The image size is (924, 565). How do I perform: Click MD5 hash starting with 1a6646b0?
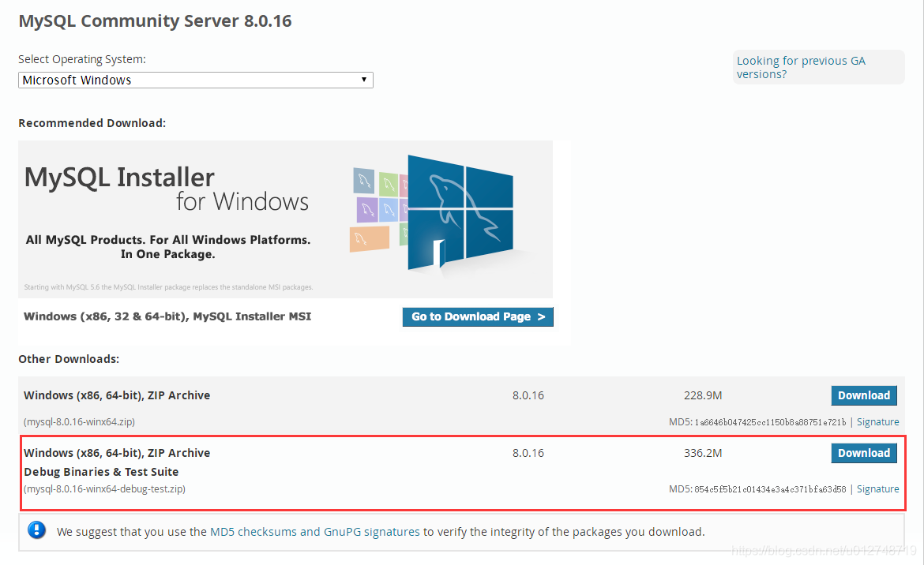tap(770, 422)
